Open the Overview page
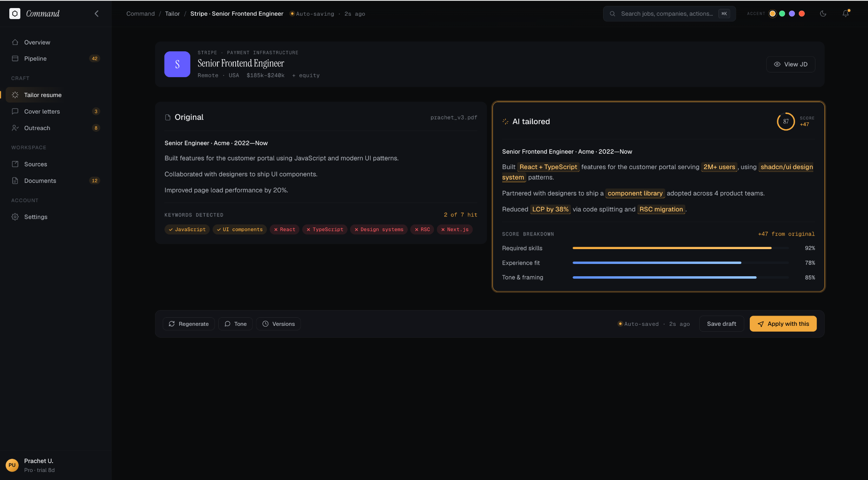 point(56,42)
